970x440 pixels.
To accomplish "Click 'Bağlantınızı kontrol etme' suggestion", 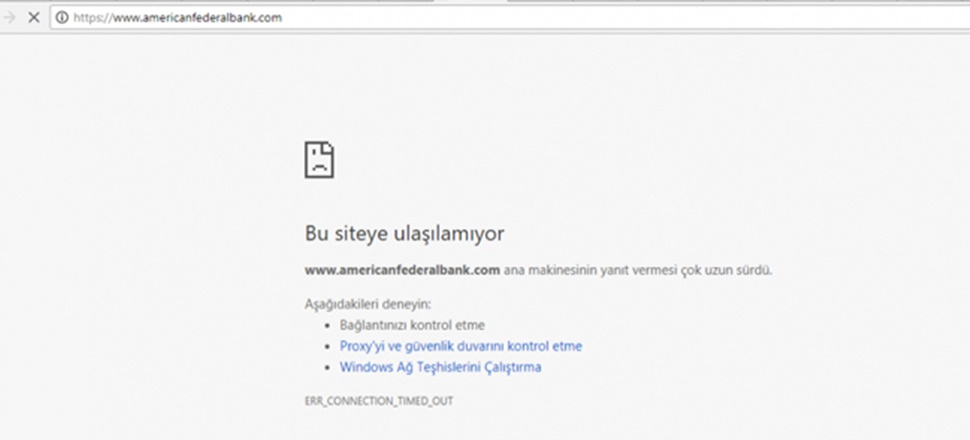I will tap(412, 325).
